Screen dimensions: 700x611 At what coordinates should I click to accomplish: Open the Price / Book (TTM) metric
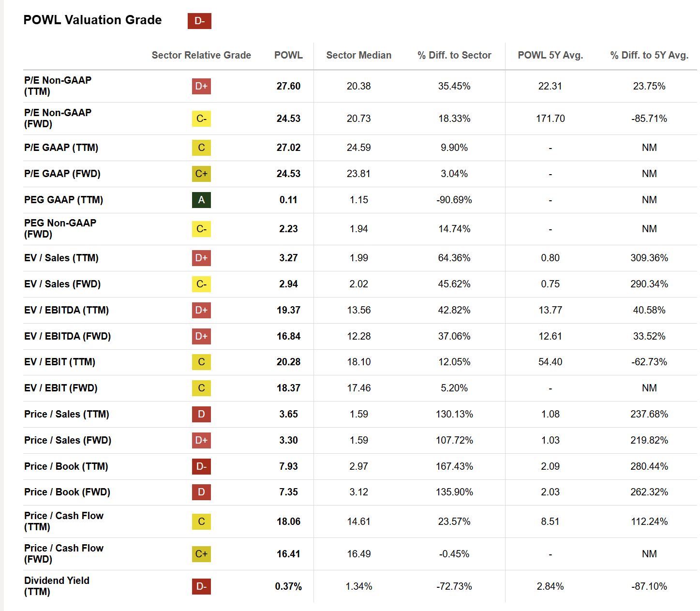click(x=66, y=466)
